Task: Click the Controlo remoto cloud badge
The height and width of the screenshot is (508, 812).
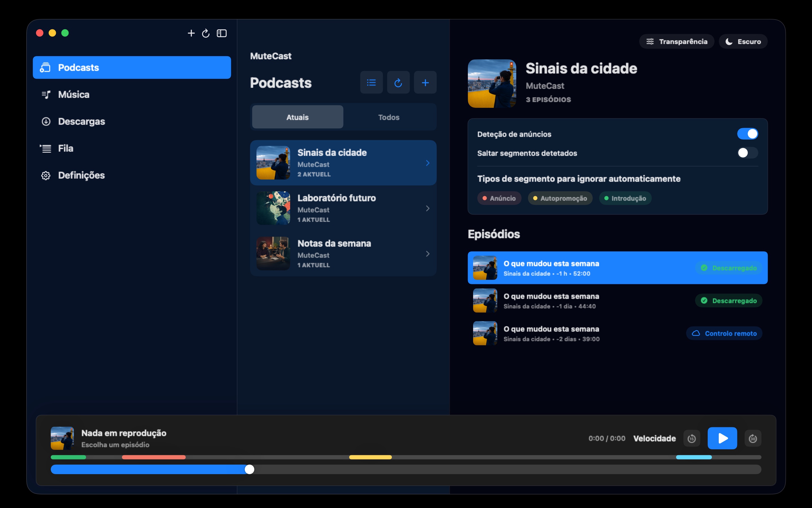Action: [724, 333]
